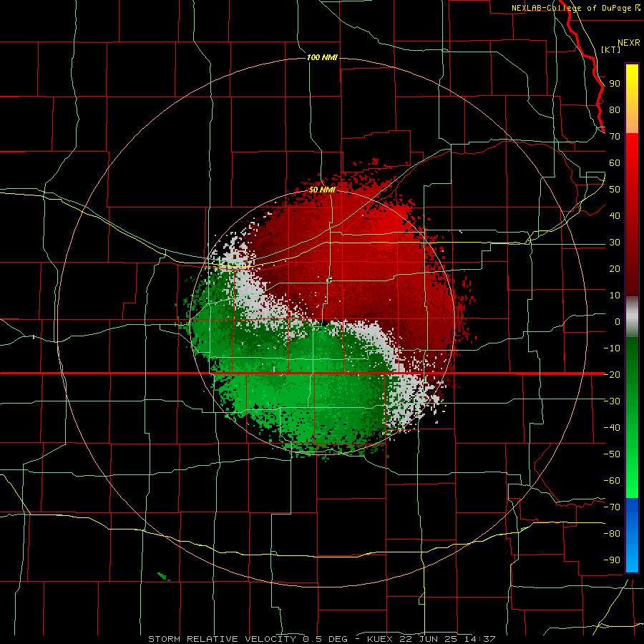The width and height of the screenshot is (644, 644).
Task: Click the -90 value on the velocity scale
Action: coord(612,560)
